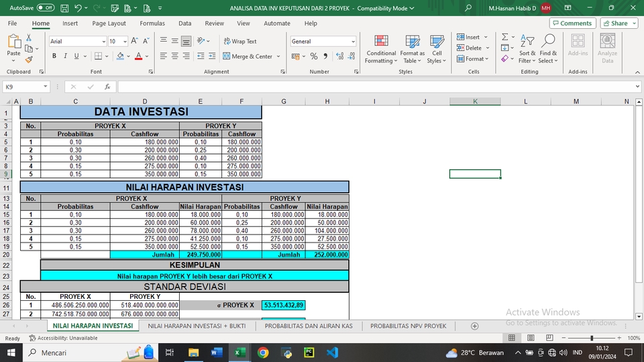This screenshot has height=362, width=644.
Task: Toggle Bold formatting
Action: (x=54, y=56)
